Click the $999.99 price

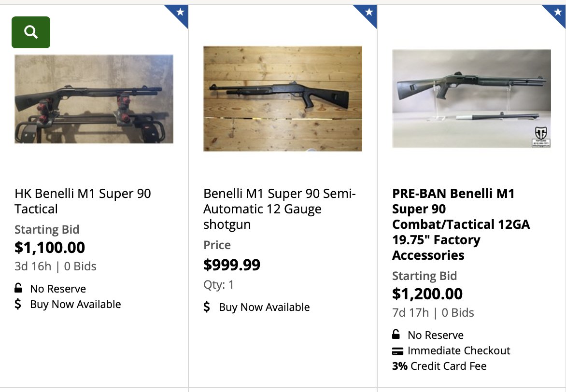[232, 265]
